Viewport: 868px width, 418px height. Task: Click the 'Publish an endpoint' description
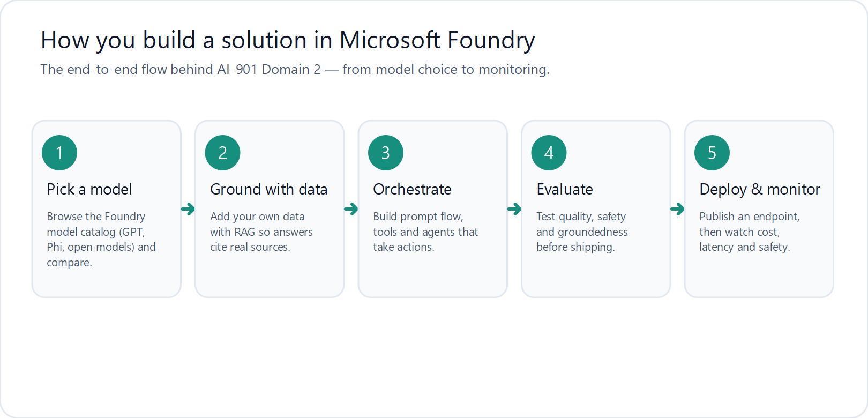click(x=749, y=232)
